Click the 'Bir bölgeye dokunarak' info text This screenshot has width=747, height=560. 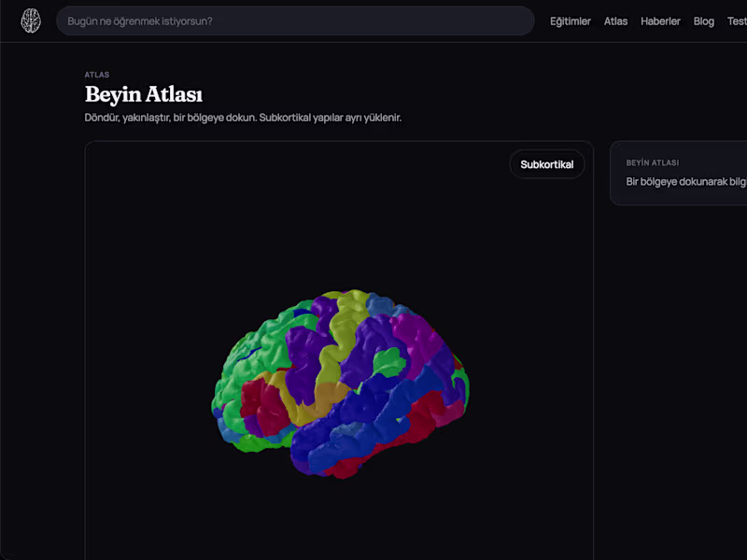(x=686, y=181)
